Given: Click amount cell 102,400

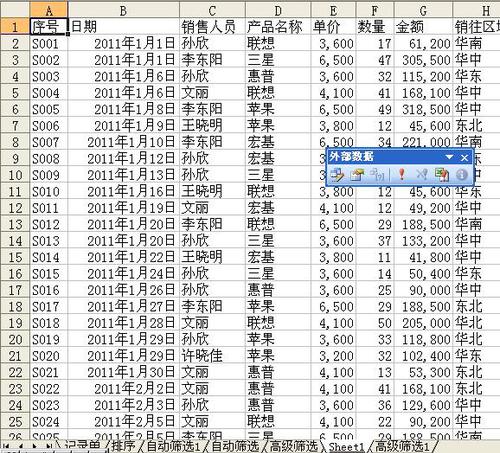Looking at the screenshot, I should 423,356.
